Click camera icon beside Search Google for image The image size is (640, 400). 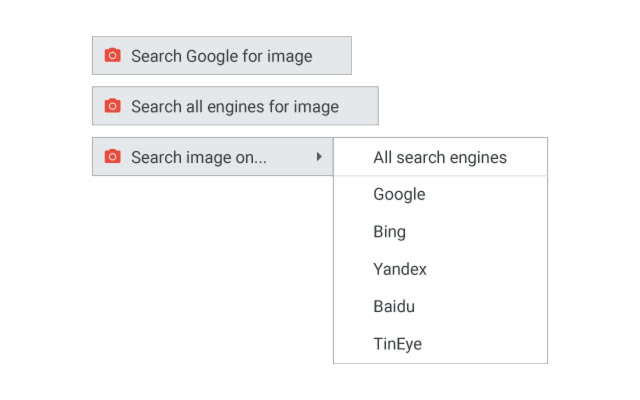pos(113,56)
